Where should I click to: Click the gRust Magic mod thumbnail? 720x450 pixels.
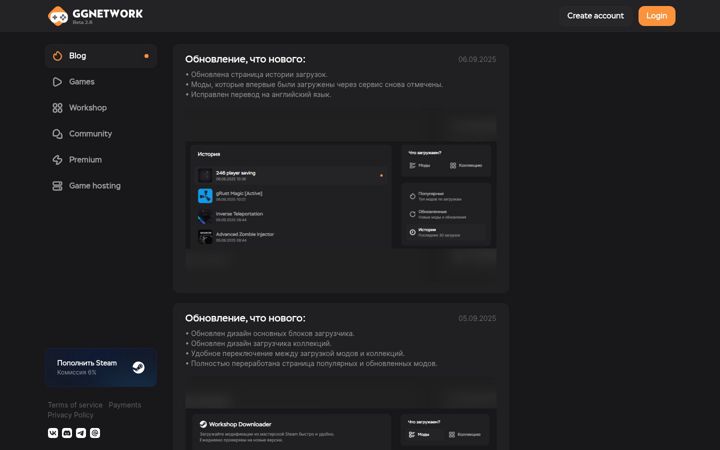click(x=205, y=196)
